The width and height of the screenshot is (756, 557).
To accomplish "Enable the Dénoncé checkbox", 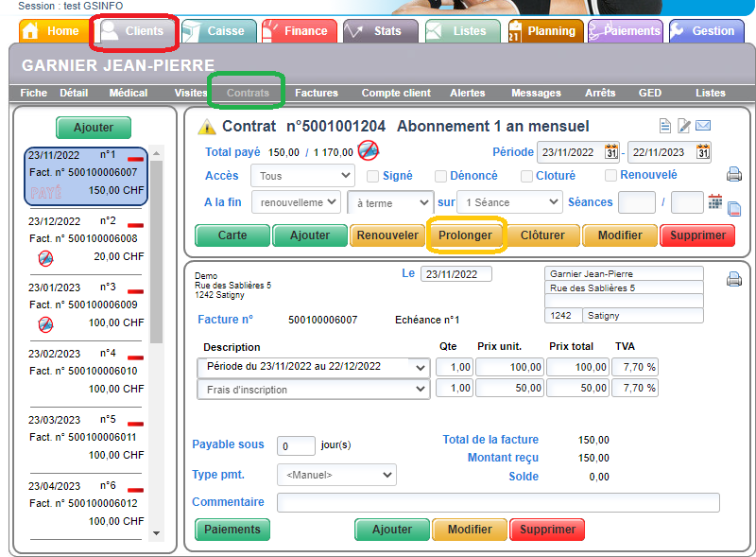I will click(441, 176).
